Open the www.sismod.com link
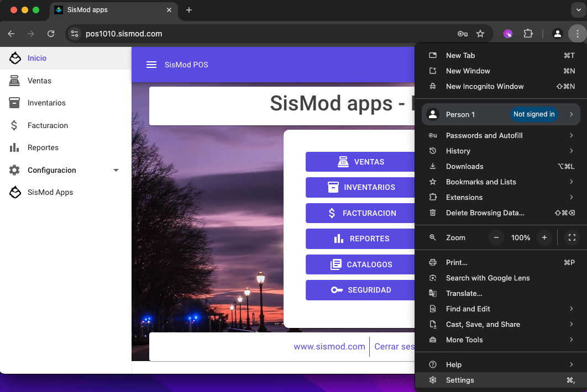The image size is (587, 392). (x=329, y=347)
